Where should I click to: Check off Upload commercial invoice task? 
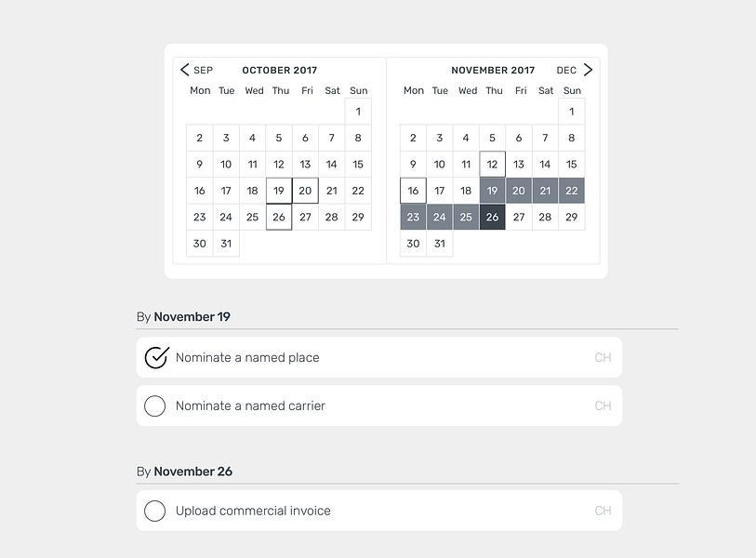(154, 511)
